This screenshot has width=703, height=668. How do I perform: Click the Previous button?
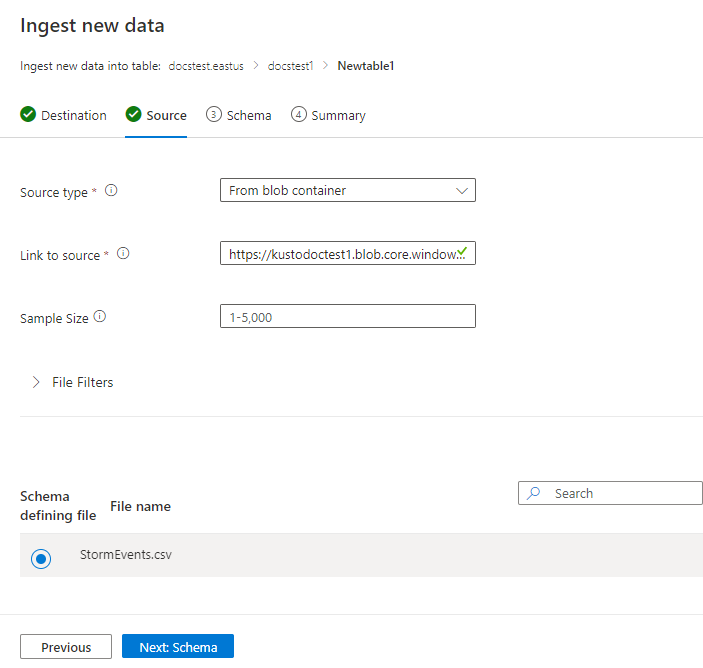pyautogui.click(x=66, y=647)
